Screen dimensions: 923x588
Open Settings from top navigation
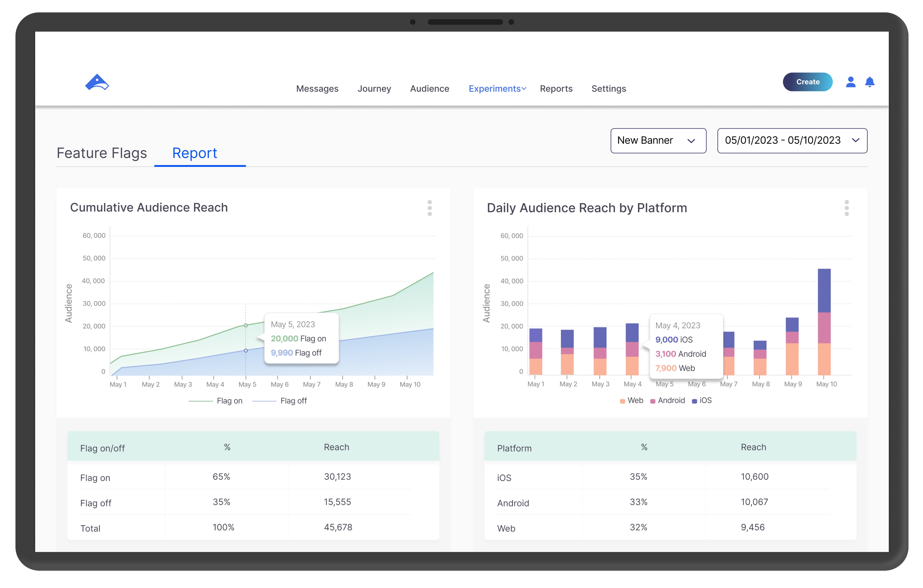click(608, 89)
